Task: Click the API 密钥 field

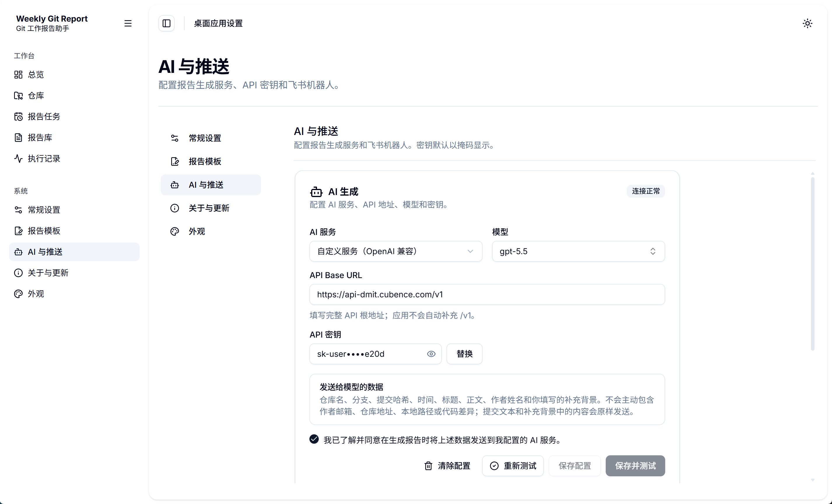Action: (375, 354)
